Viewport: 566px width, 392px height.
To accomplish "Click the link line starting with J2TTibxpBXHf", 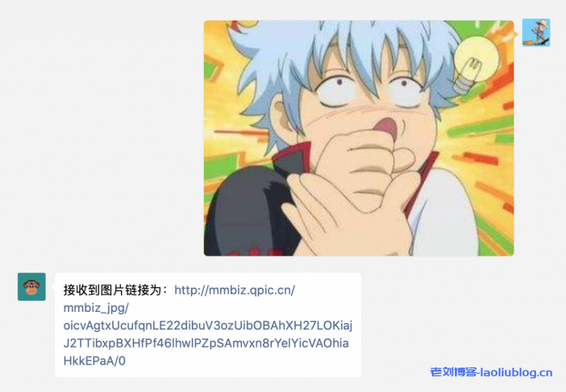I will coord(206,343).
